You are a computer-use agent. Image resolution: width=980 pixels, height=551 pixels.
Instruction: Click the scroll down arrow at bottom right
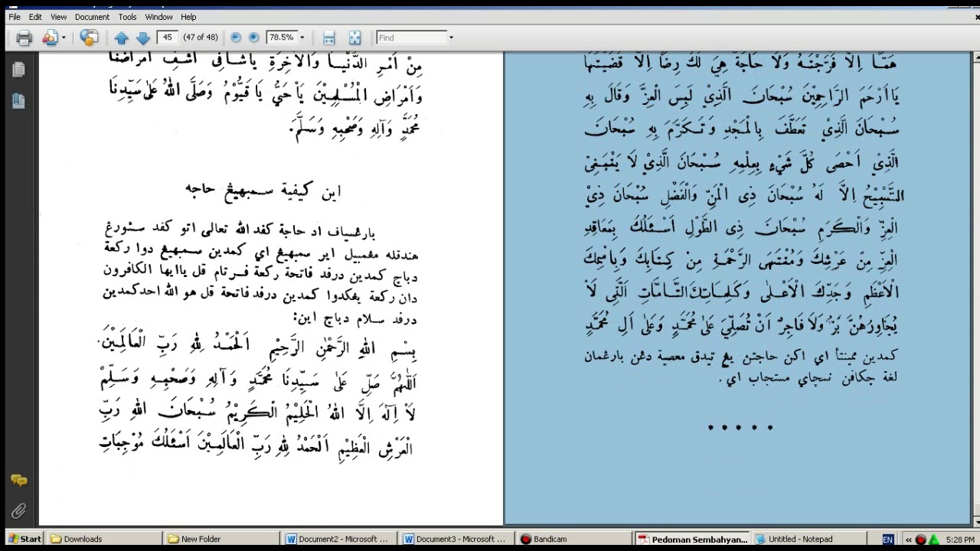click(976, 520)
